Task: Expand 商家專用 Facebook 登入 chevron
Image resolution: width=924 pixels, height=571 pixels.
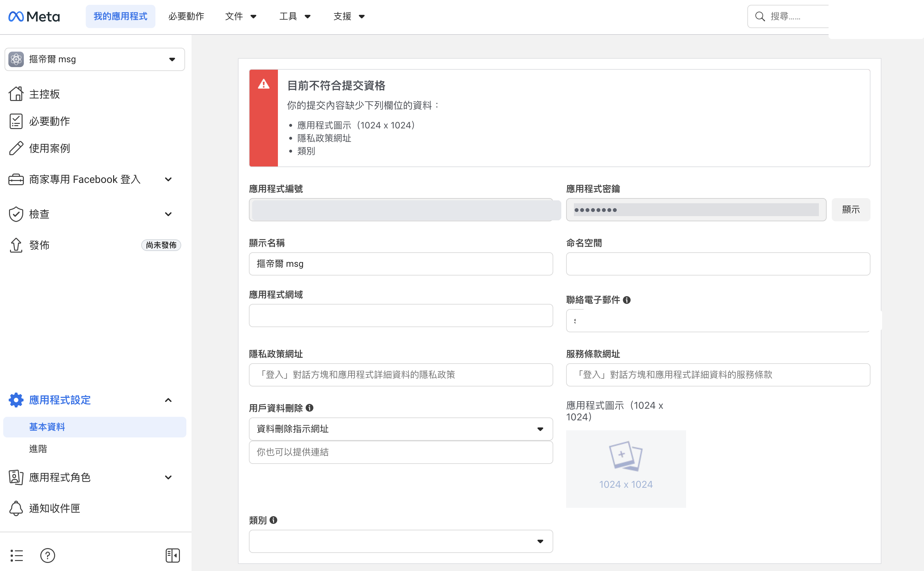Action: pyautogui.click(x=168, y=179)
